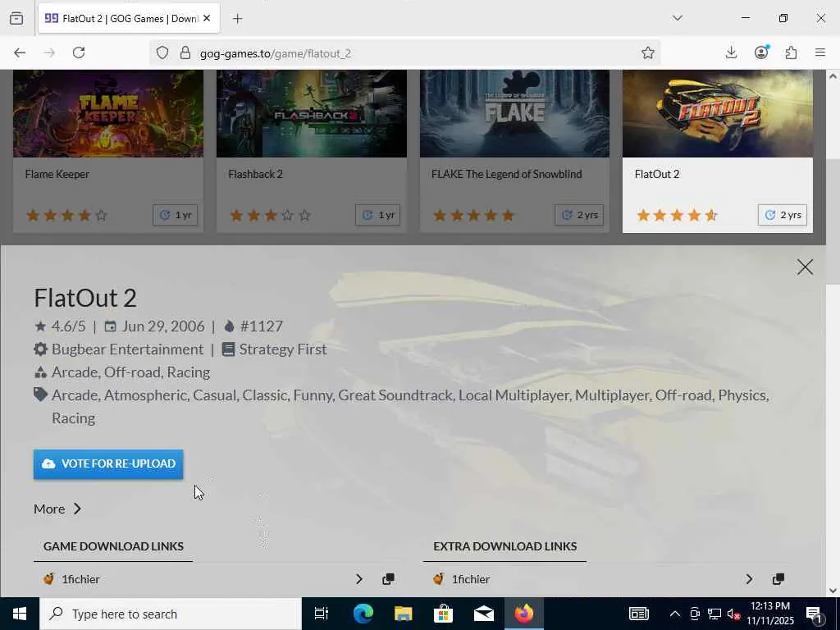840x630 pixels.
Task: Open the FLAKE Legend of Snowblind thumbnail
Action: [514, 113]
